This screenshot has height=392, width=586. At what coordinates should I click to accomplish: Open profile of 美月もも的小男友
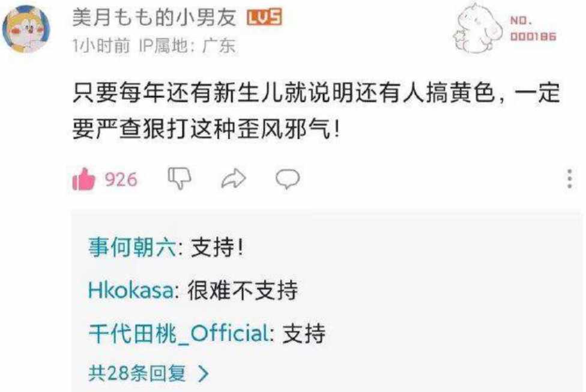pos(154,17)
